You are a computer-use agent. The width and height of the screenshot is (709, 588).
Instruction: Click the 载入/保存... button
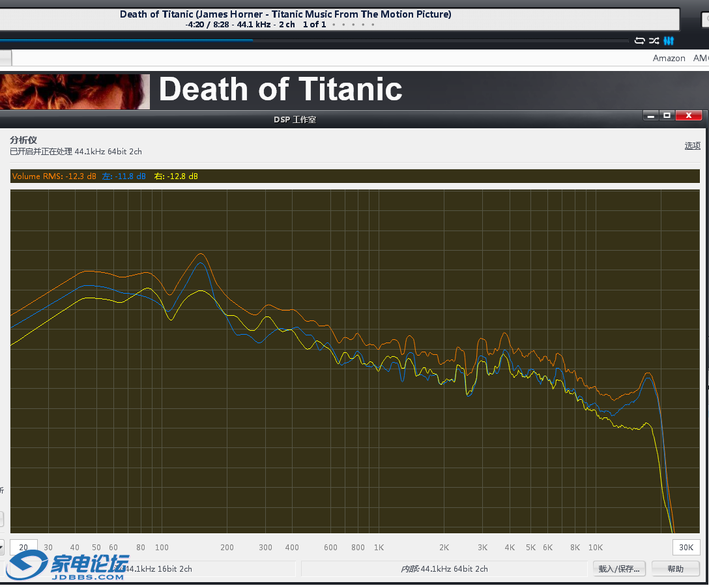point(618,568)
